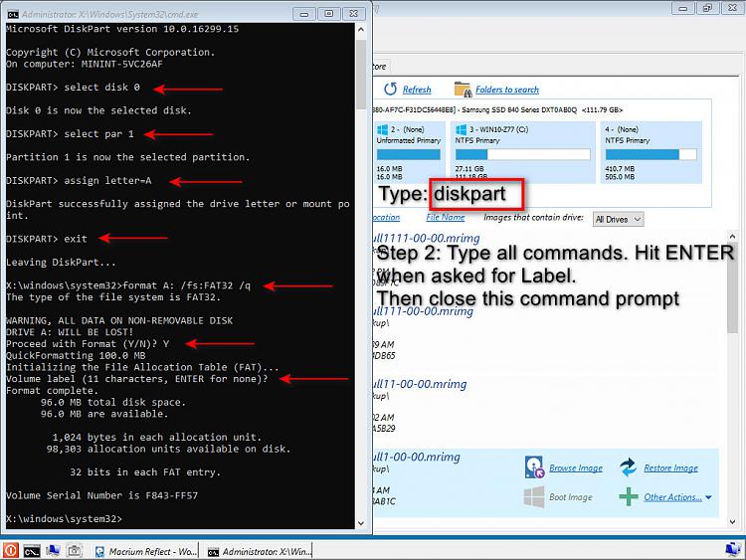Select partition 3 WIN10-Z77 (C:)
Viewport: 746px width, 560px height.
[523, 152]
